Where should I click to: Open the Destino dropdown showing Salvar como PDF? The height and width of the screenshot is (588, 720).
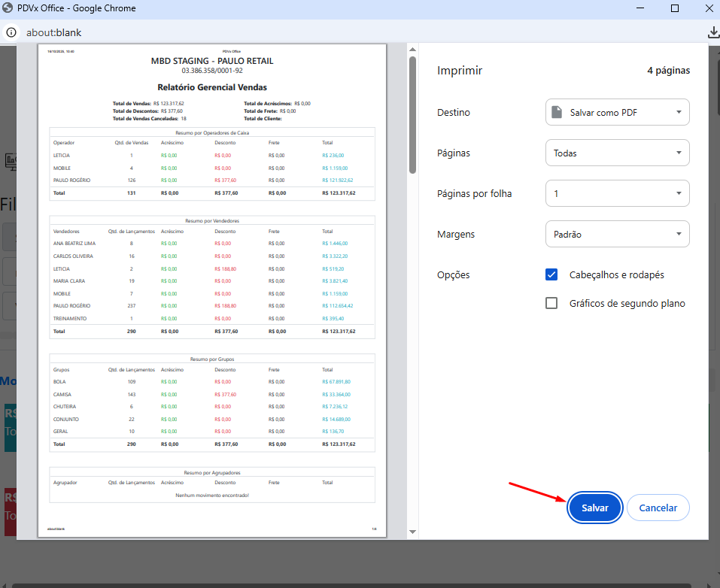[617, 112]
